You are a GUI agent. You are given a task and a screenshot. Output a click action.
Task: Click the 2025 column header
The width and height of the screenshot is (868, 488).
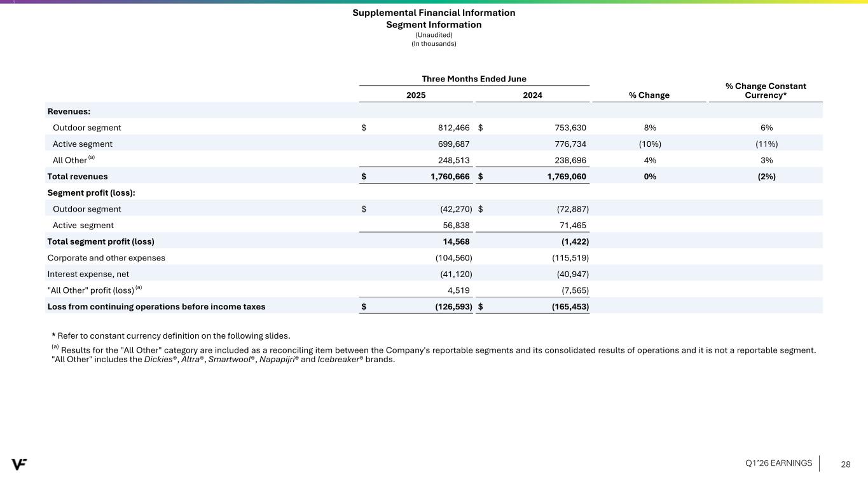[x=416, y=95]
